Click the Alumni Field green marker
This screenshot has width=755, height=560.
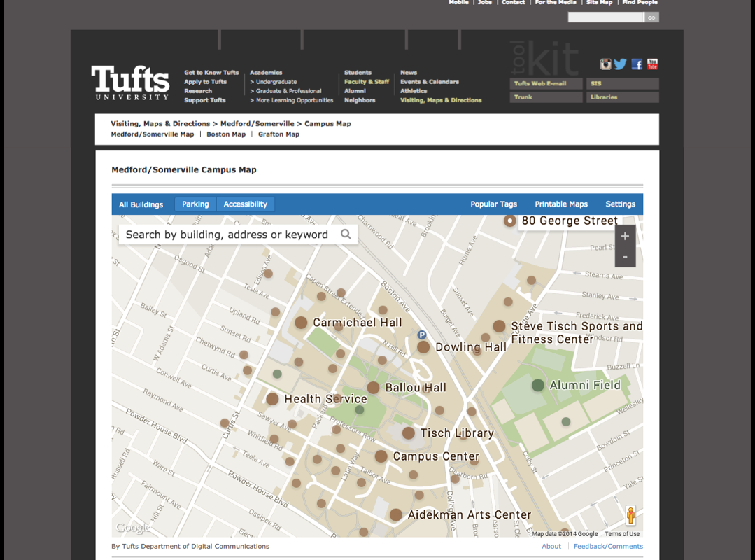[x=537, y=385]
